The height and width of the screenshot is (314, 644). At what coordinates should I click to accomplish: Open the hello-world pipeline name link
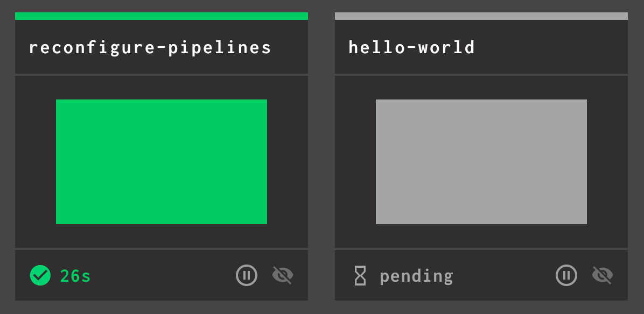pyautogui.click(x=412, y=48)
